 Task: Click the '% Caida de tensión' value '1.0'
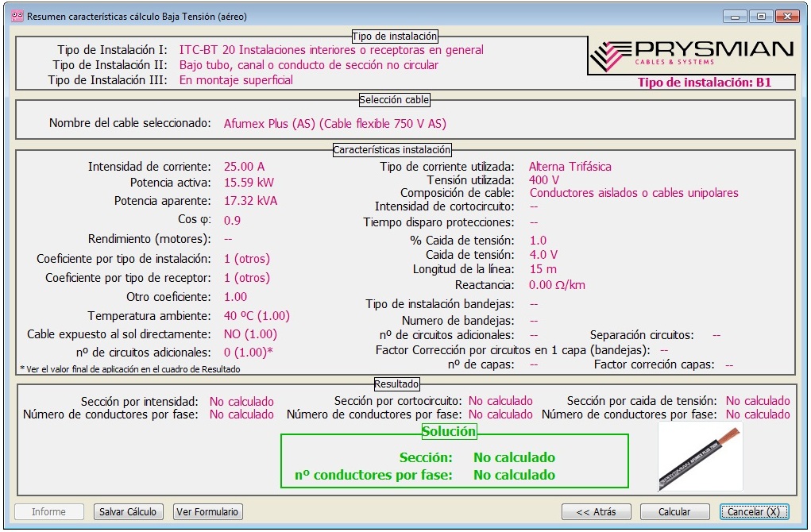coord(538,241)
